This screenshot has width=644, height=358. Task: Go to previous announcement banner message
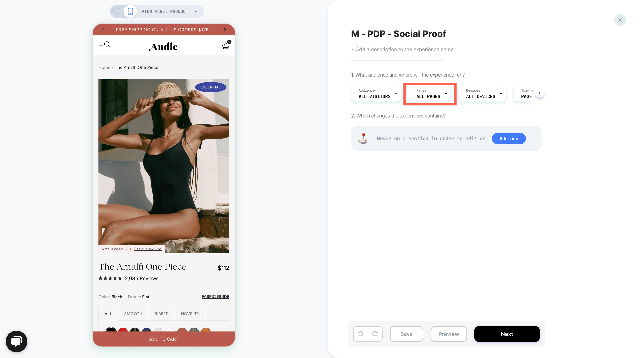103,30
